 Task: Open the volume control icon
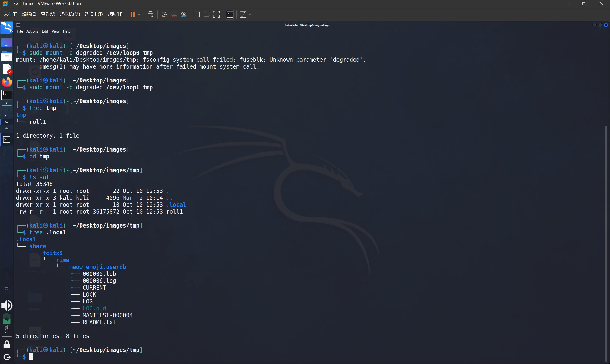[7, 305]
